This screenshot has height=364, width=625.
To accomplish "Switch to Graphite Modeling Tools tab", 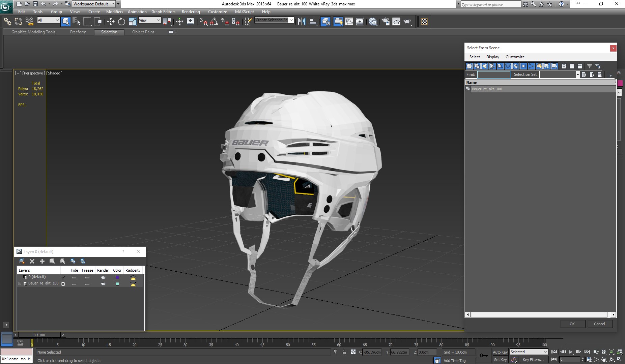I will pyautogui.click(x=33, y=32).
